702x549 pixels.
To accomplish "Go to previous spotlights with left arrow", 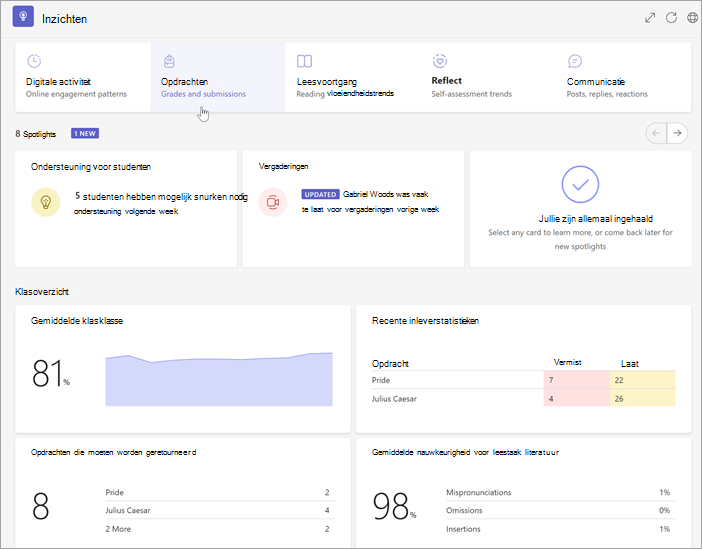I will (x=656, y=133).
